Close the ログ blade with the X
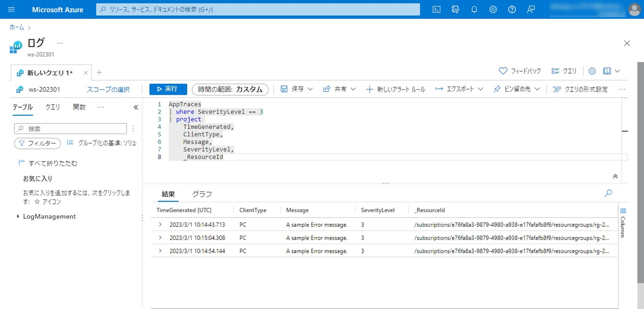The height and width of the screenshot is (309, 644). click(x=627, y=43)
